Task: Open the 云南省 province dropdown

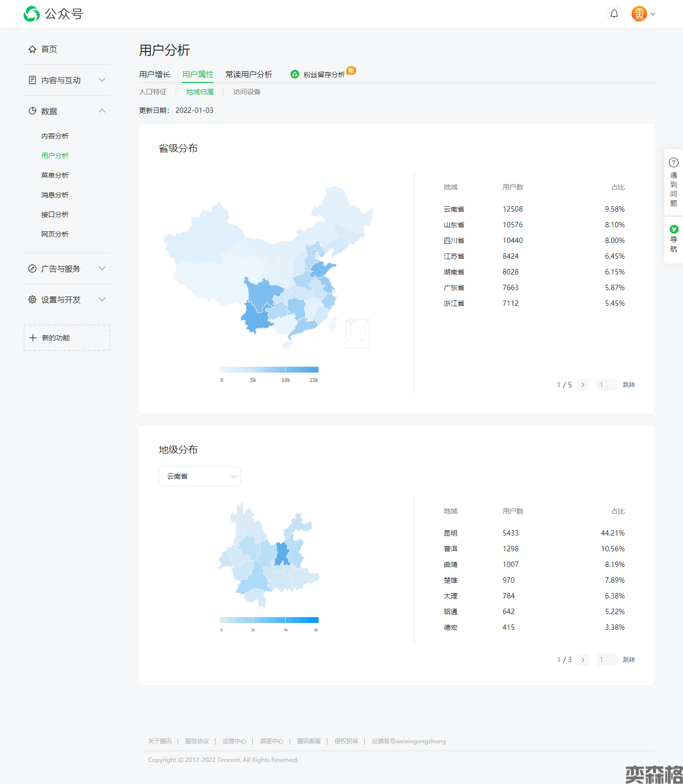Action: pos(199,476)
